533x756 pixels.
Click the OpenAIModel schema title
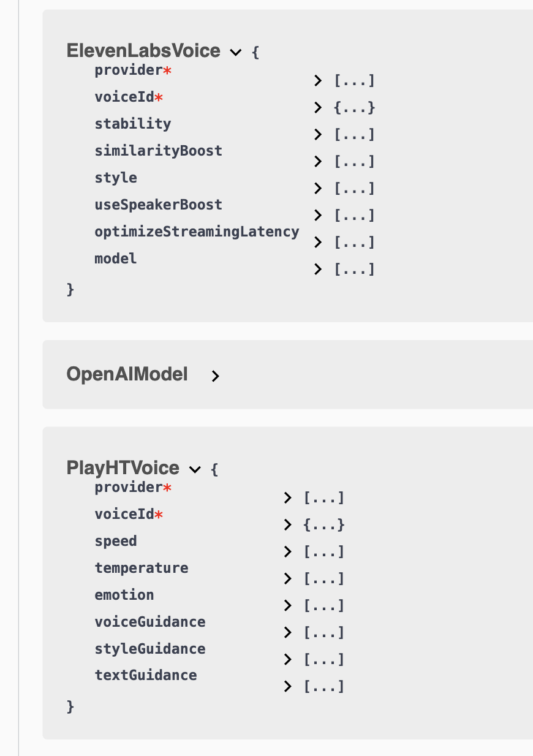pos(127,374)
